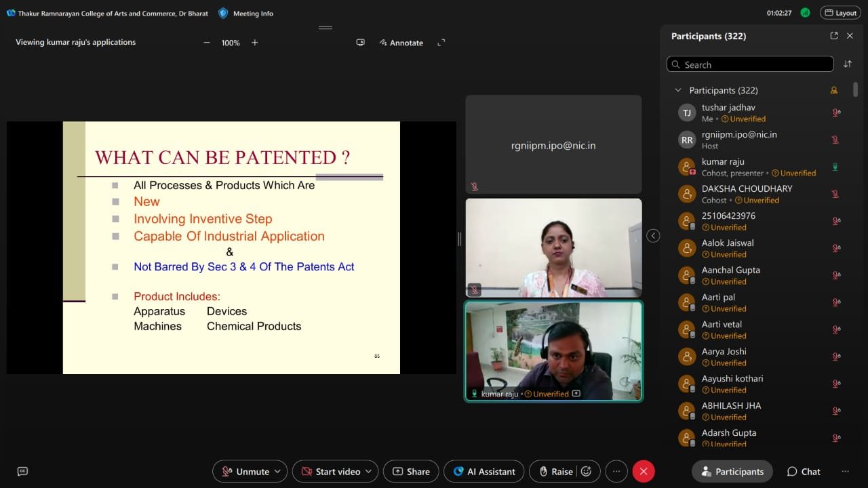Image resolution: width=868 pixels, height=488 pixels.
Task: Select kumar raju's video tile
Action: 553,351
